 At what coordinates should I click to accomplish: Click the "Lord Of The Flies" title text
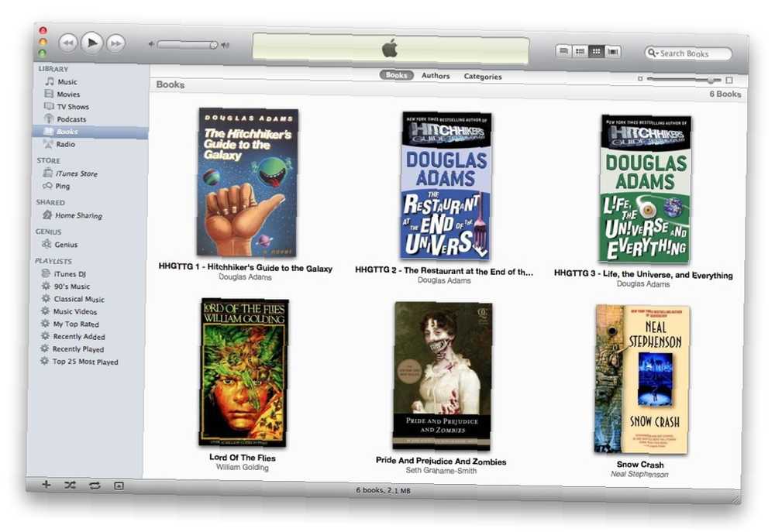[x=242, y=458]
